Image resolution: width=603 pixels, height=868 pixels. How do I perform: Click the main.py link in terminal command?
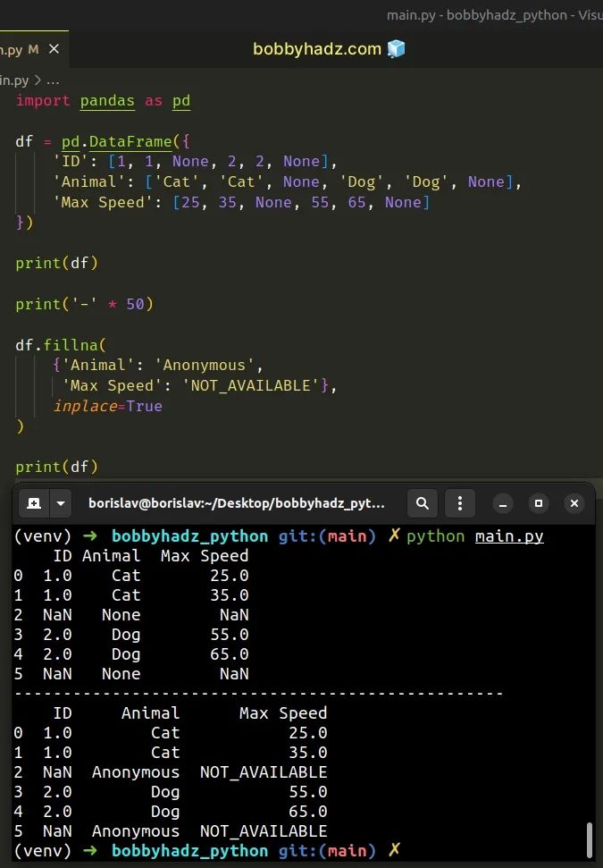click(x=509, y=536)
